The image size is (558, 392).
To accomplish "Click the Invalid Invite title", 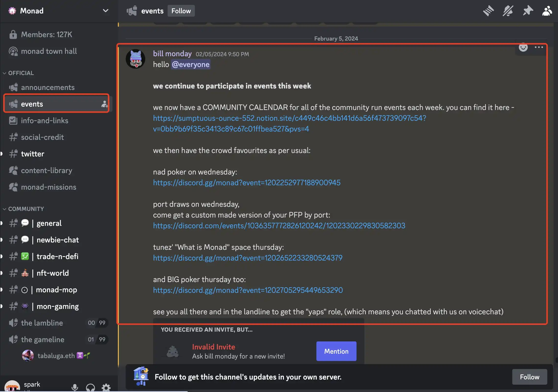I will click(x=213, y=347).
